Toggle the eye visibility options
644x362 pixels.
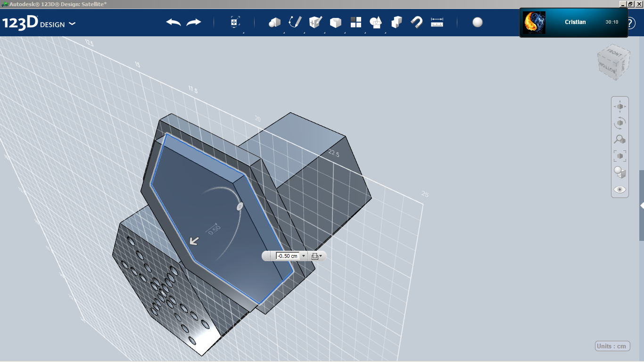click(x=620, y=189)
